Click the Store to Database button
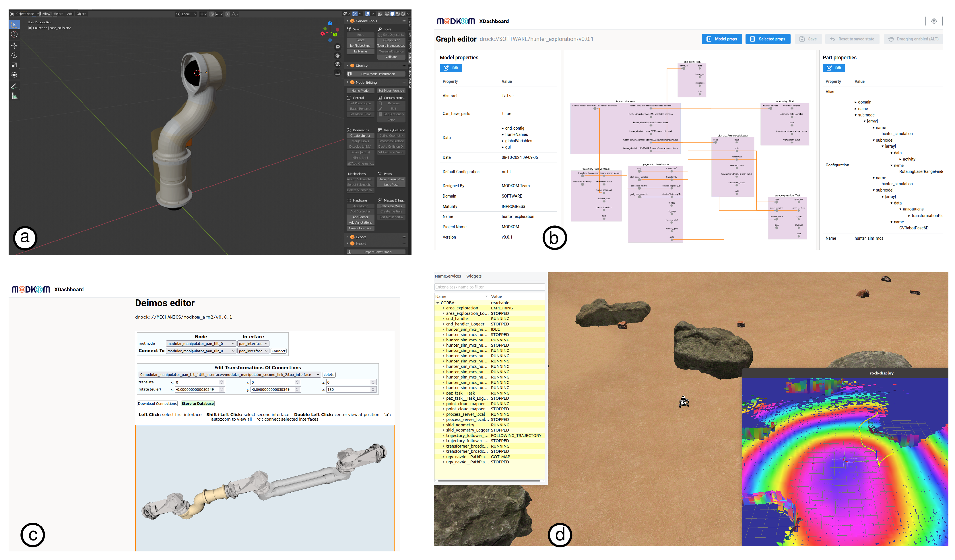The image size is (955, 560). coord(197,404)
